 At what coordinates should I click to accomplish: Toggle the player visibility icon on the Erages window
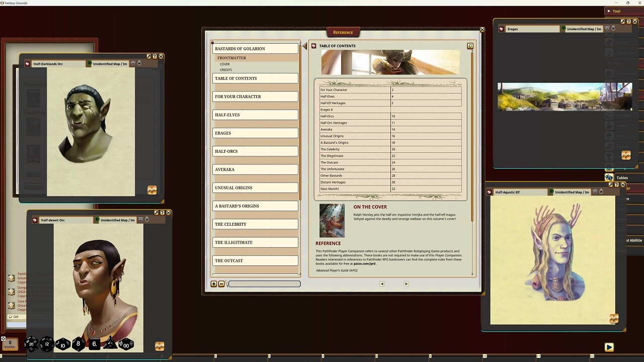tap(607, 29)
